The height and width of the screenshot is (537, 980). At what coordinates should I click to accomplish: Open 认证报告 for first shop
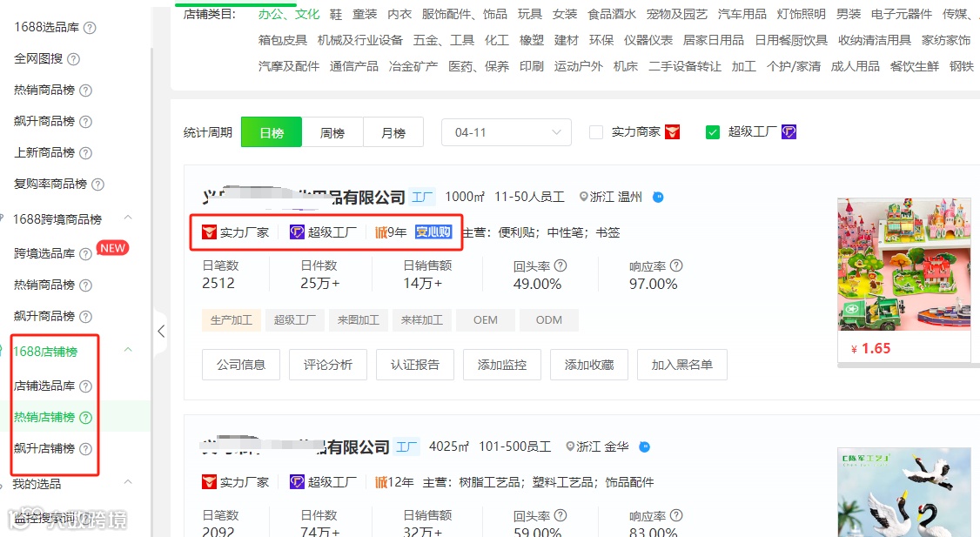[x=415, y=365]
